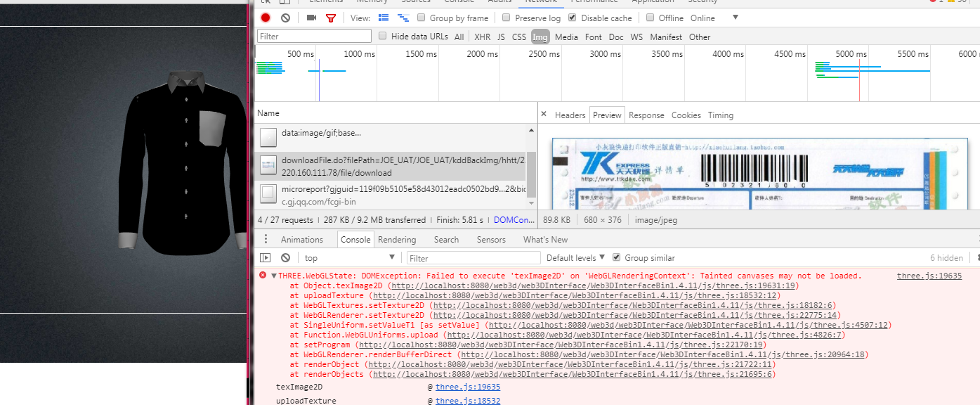Open the Cookies tab
Viewport: 980px width, 405px height.
(x=686, y=115)
